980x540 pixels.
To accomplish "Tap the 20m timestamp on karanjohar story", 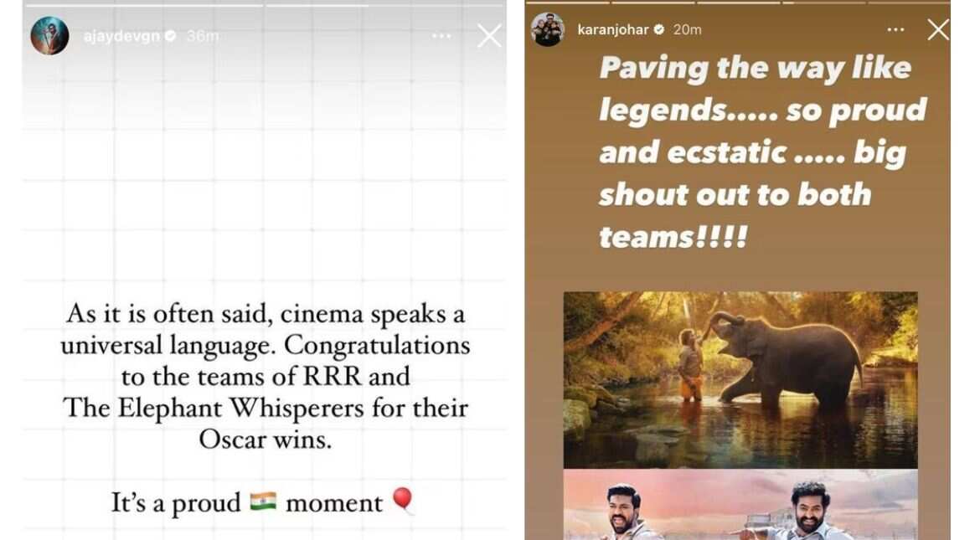I will 688,29.
